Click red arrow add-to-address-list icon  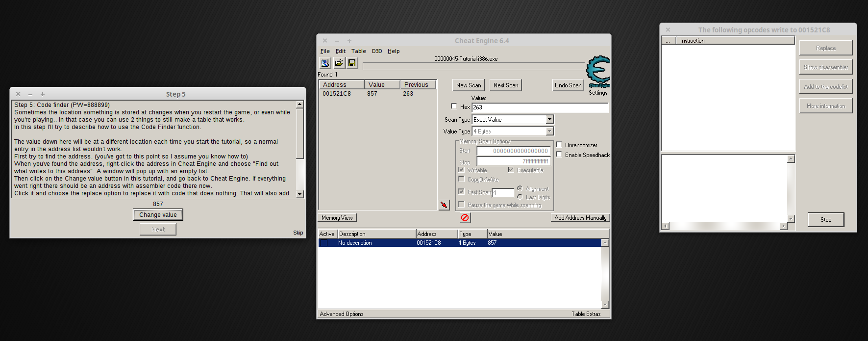[x=444, y=205]
